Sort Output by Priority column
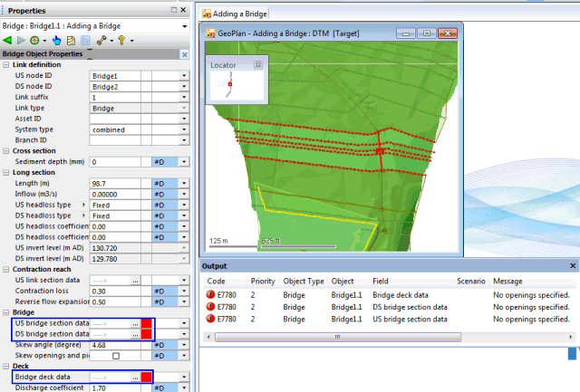This screenshot has height=392, width=580. pos(263,282)
